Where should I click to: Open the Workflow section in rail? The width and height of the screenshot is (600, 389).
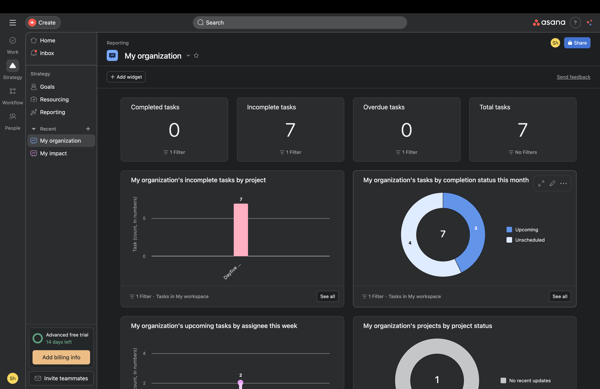tap(13, 96)
